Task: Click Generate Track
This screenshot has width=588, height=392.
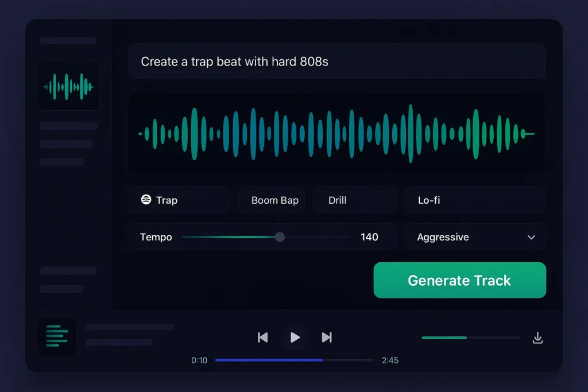Action: point(459,280)
